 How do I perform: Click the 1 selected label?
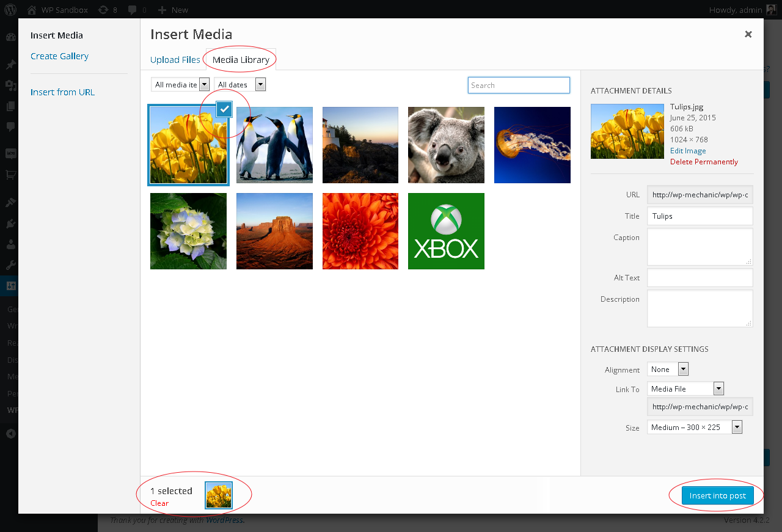click(x=171, y=491)
